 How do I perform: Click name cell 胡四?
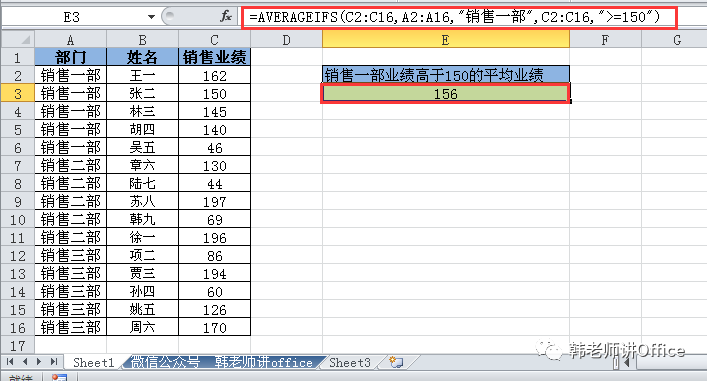pyautogui.click(x=142, y=129)
